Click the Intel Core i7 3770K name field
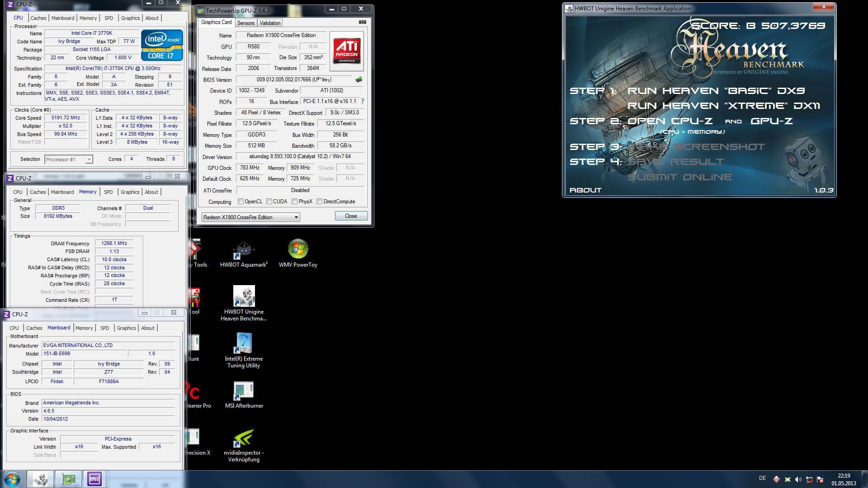 pos(92,33)
